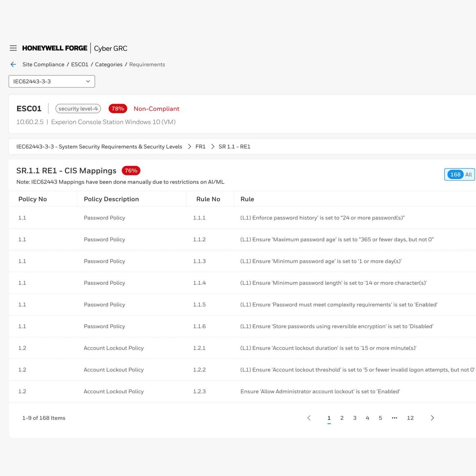Screen dimensions: 476x476
Task: Go to page 3
Action: 355,418
